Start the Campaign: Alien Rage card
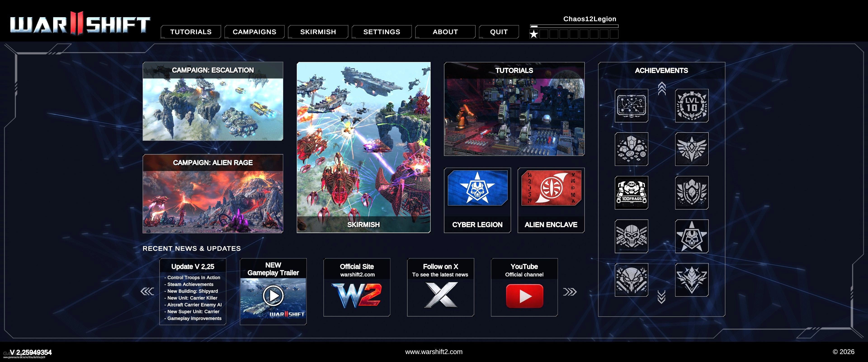The width and height of the screenshot is (868, 362). pos(213,194)
